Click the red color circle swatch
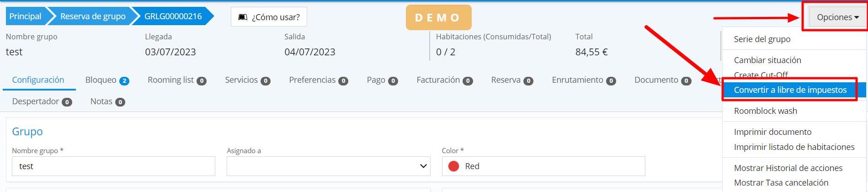Image resolution: width=868 pixels, height=192 pixels. [453, 166]
